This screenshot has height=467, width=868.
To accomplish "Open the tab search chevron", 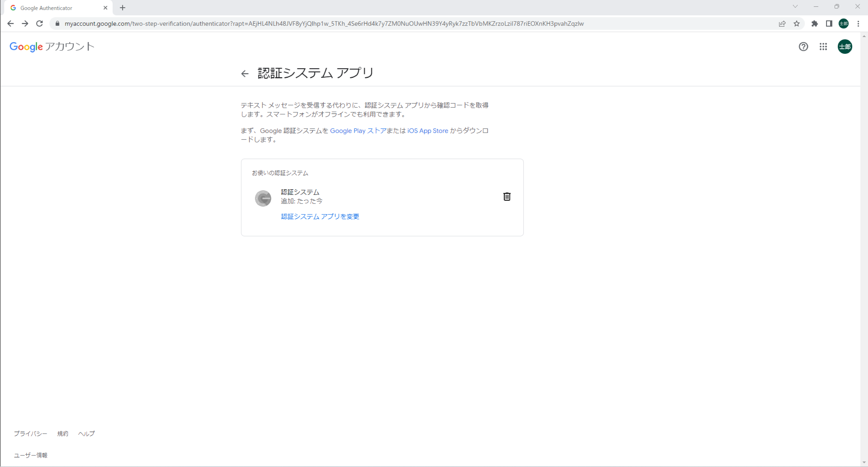I will (x=795, y=6).
